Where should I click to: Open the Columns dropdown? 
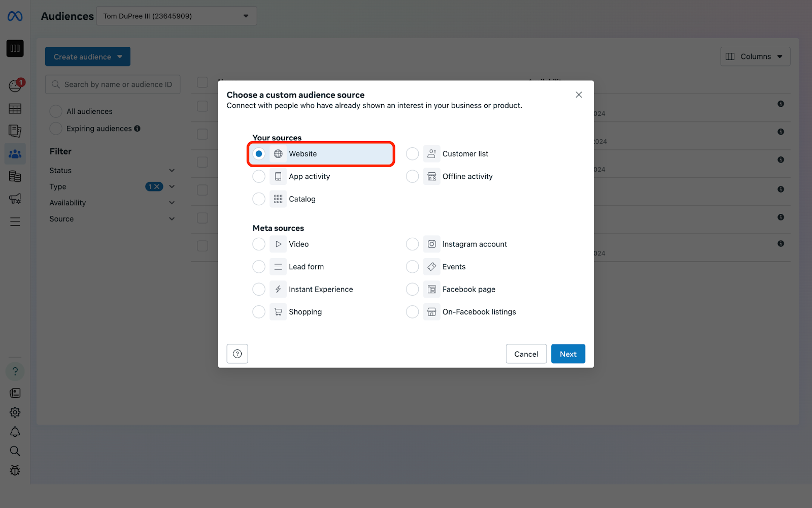click(755, 56)
